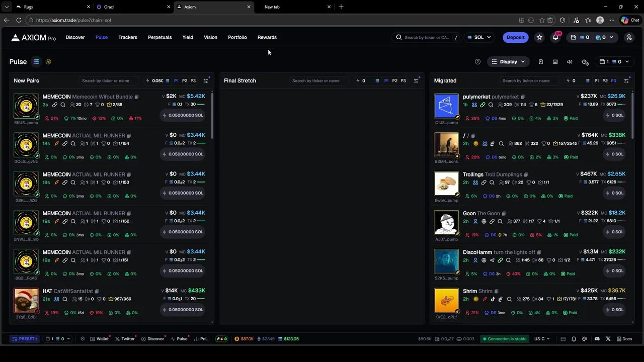
Task: Click the Telegram icon on DiscoHamm row
Action: [x=492, y=260]
